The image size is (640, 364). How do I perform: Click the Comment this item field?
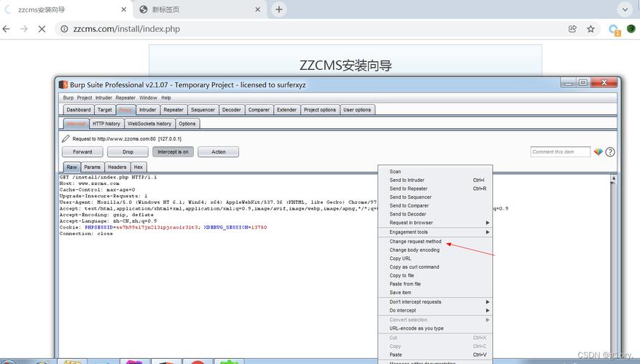click(561, 152)
